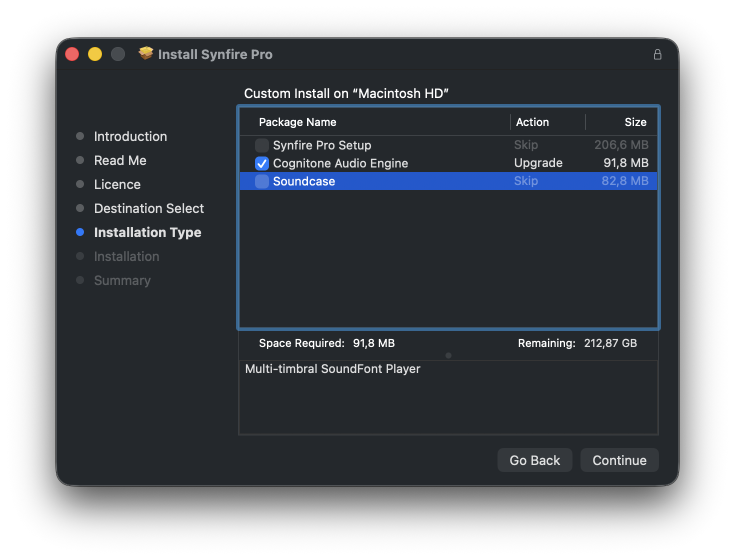Go to the Read Me step
Screen dimensions: 735x560
120,160
